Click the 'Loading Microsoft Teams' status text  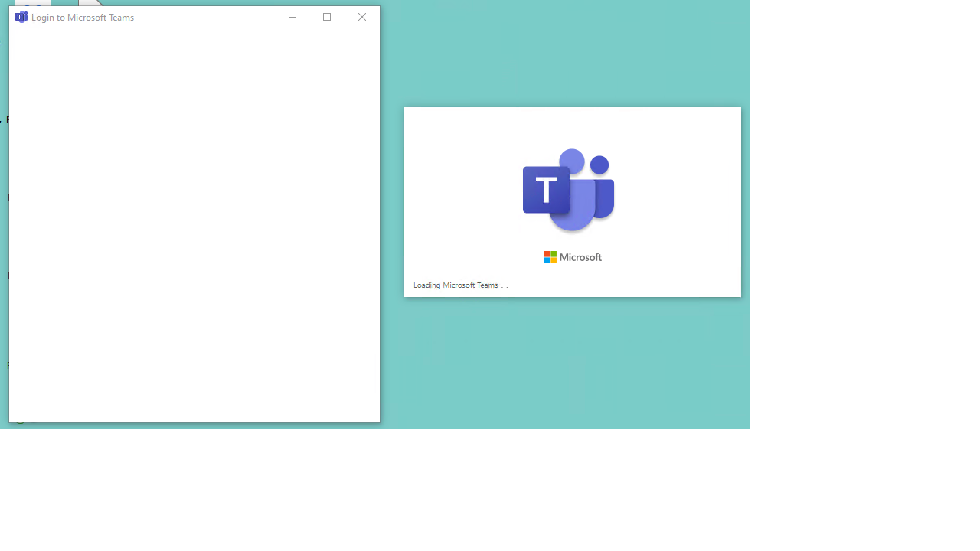461,285
